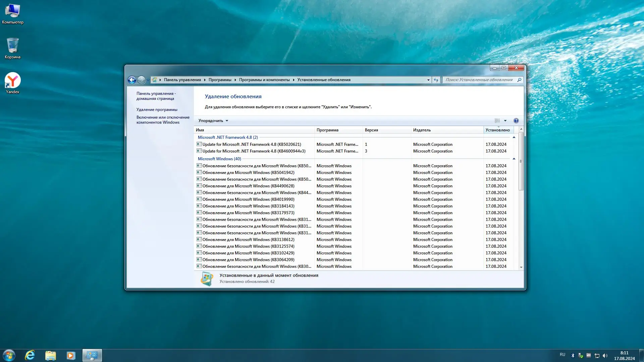Select the update KB5020621 for .NET Framework
The height and width of the screenshot is (362, 644).
(252, 144)
